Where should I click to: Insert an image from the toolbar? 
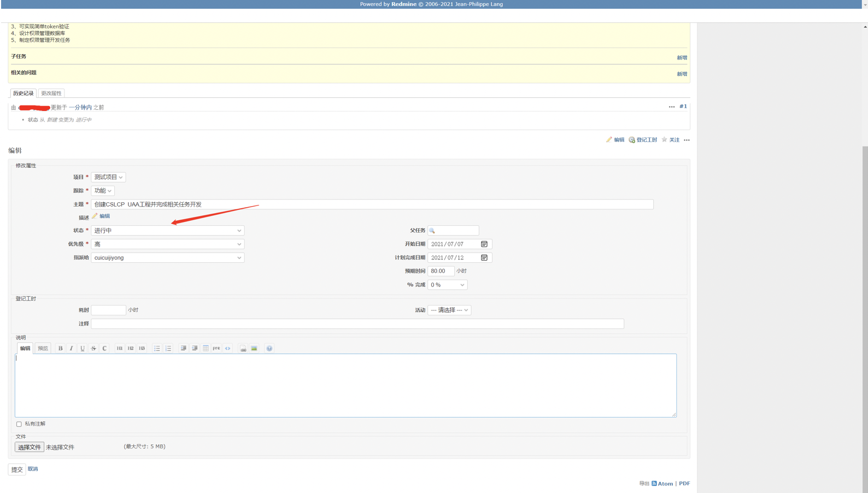254,348
